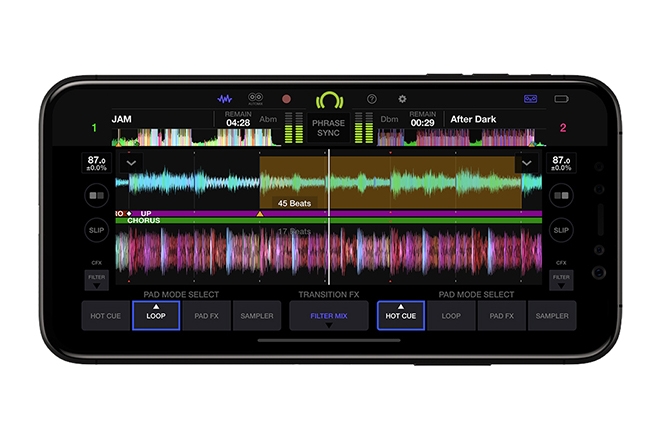The width and height of the screenshot is (660, 440).
Task: Toggle SLIP mode on deck 1
Action: (96, 230)
